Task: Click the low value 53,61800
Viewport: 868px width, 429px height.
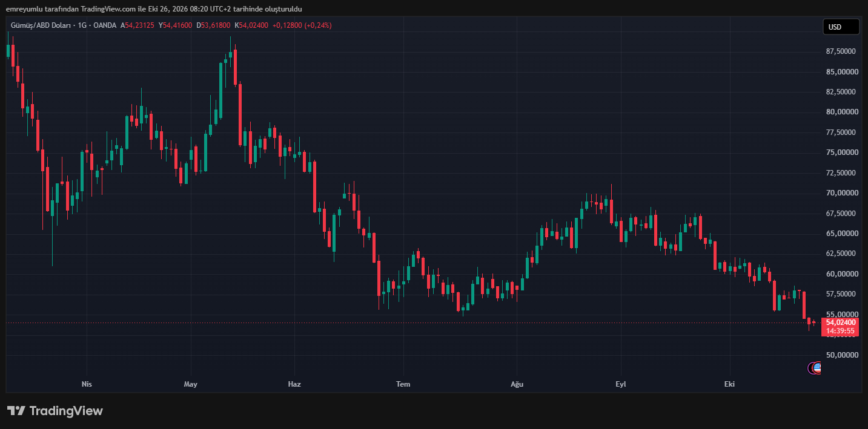Action: pyautogui.click(x=216, y=25)
